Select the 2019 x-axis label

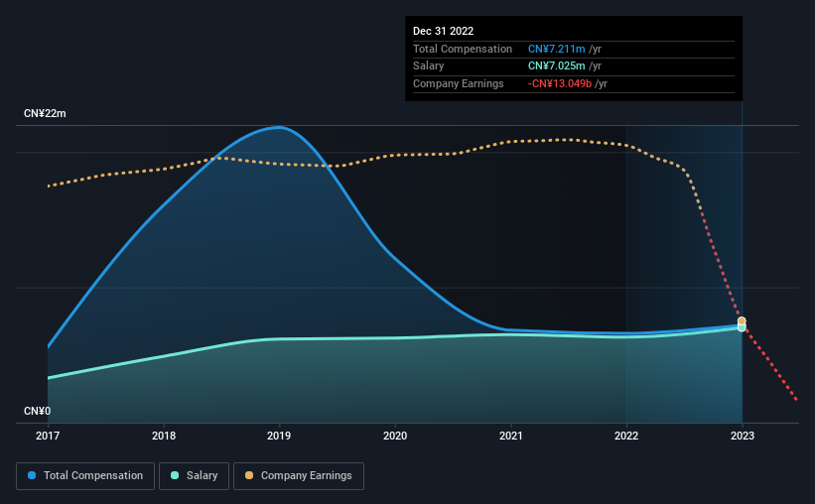click(279, 436)
